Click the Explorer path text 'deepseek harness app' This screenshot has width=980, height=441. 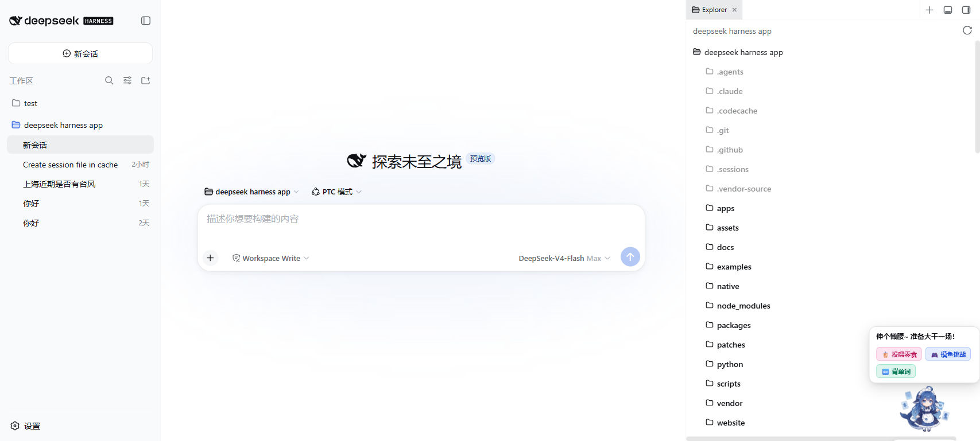click(x=732, y=31)
